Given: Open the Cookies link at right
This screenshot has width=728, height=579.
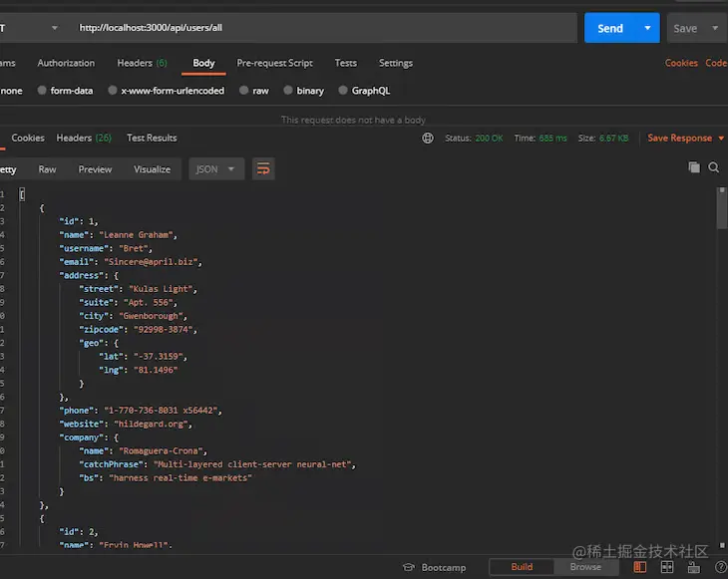Looking at the screenshot, I should point(681,63).
